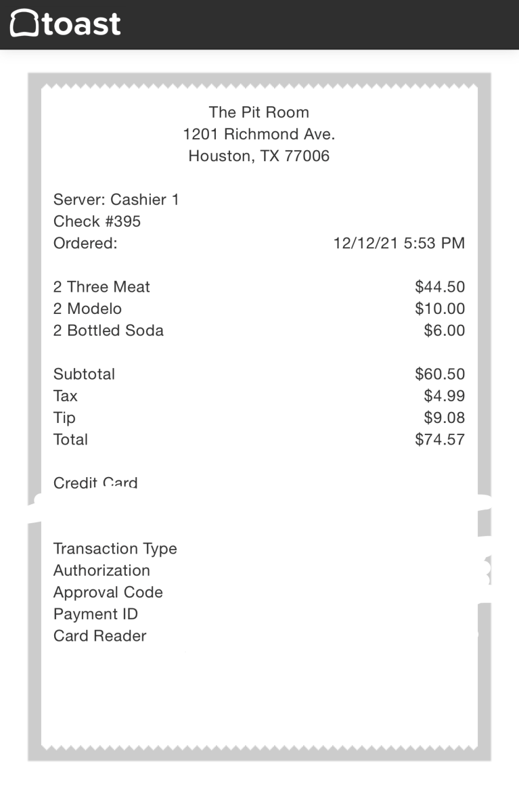Click the $4.99 tax amount

(x=444, y=396)
